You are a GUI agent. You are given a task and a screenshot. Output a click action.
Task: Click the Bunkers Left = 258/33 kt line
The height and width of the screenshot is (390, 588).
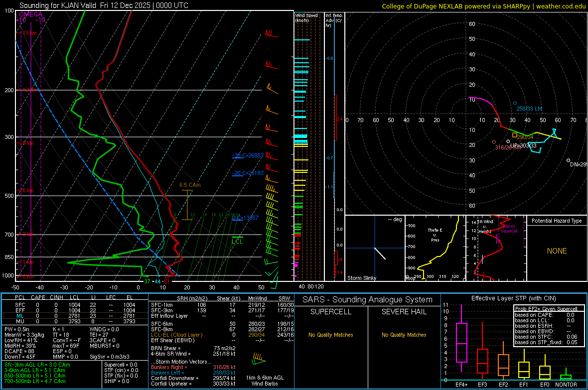193,373
